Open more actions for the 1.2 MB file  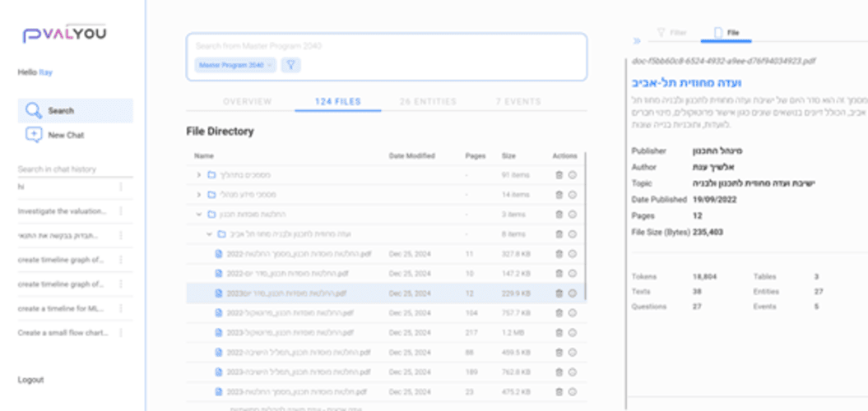(572, 332)
